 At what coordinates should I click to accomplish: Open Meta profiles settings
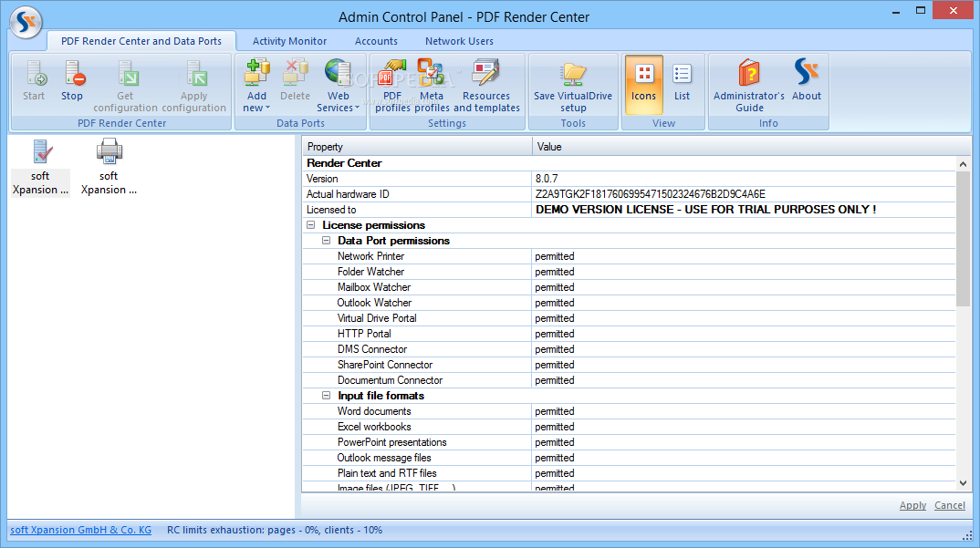point(432,87)
